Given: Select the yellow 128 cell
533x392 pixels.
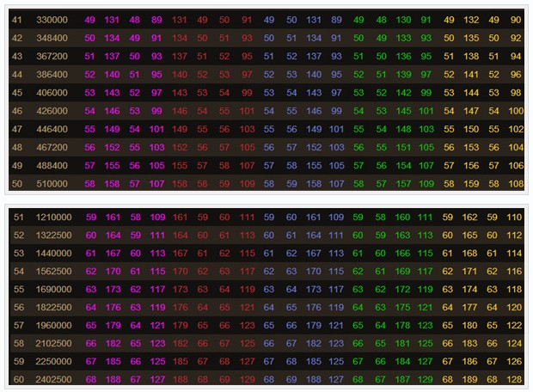Looking at the screenshot, I should click(x=514, y=379).
